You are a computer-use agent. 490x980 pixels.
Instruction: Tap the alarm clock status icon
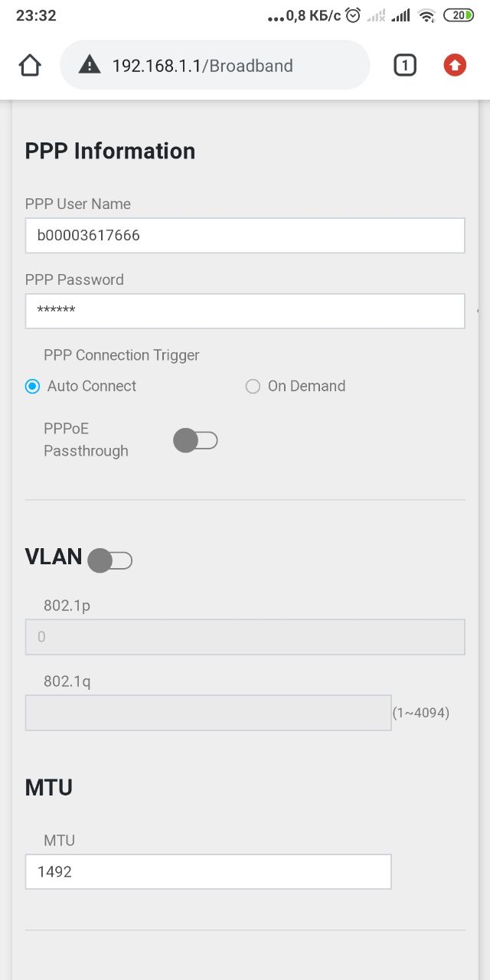[x=353, y=15]
